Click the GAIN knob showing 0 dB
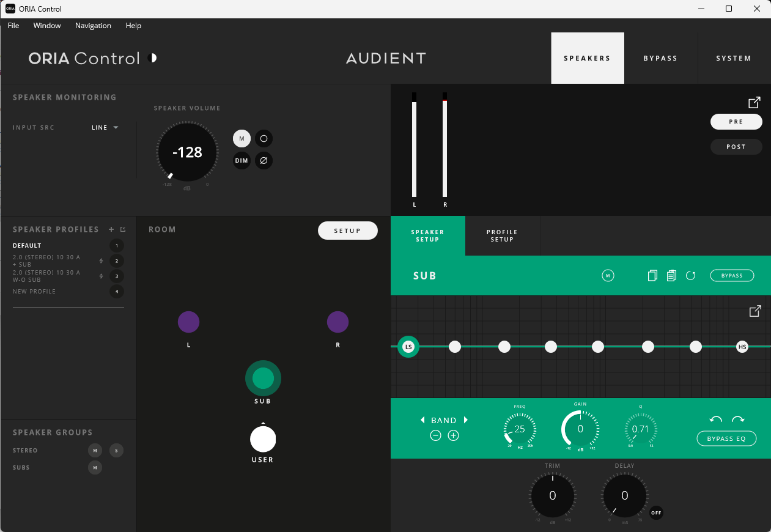 (580, 429)
